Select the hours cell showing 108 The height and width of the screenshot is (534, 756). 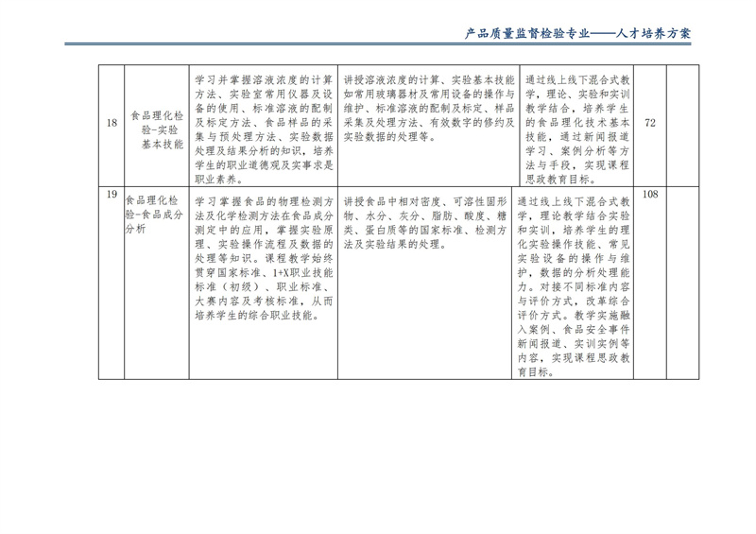click(x=650, y=195)
